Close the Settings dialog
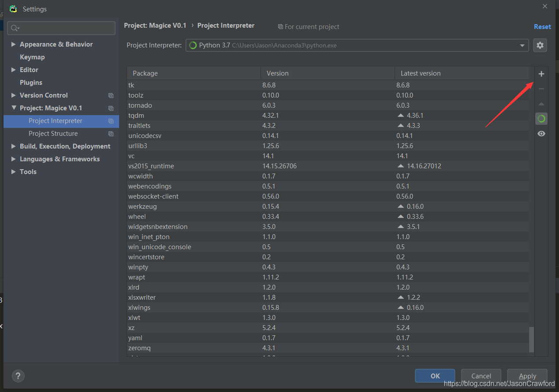 click(x=545, y=6)
